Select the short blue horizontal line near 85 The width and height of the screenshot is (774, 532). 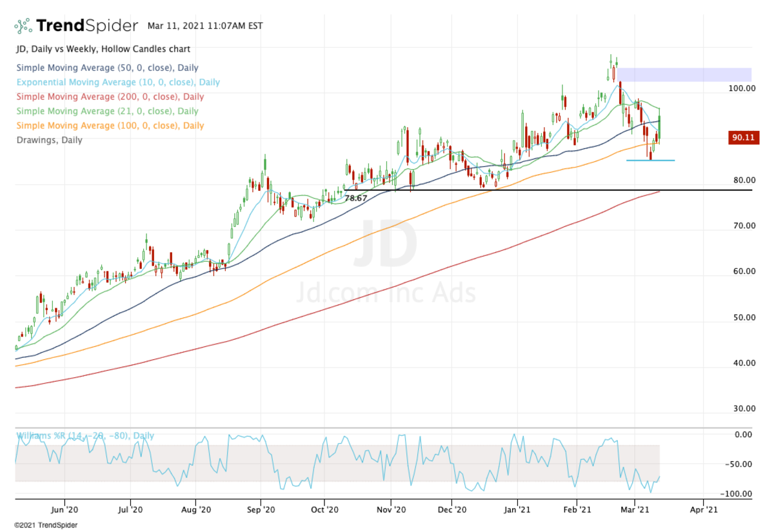click(651, 160)
